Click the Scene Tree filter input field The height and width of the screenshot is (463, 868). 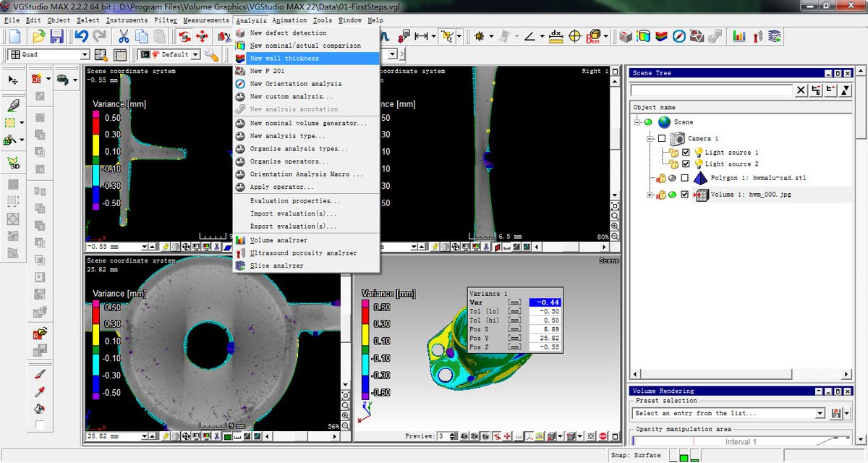tap(712, 90)
